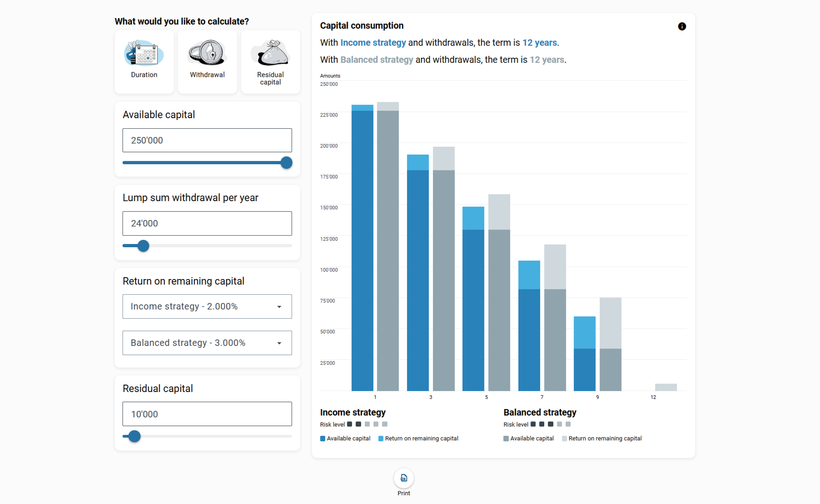The height and width of the screenshot is (504, 820).
Task: Click Balanced strategy link in summary text
Action: 377,60
